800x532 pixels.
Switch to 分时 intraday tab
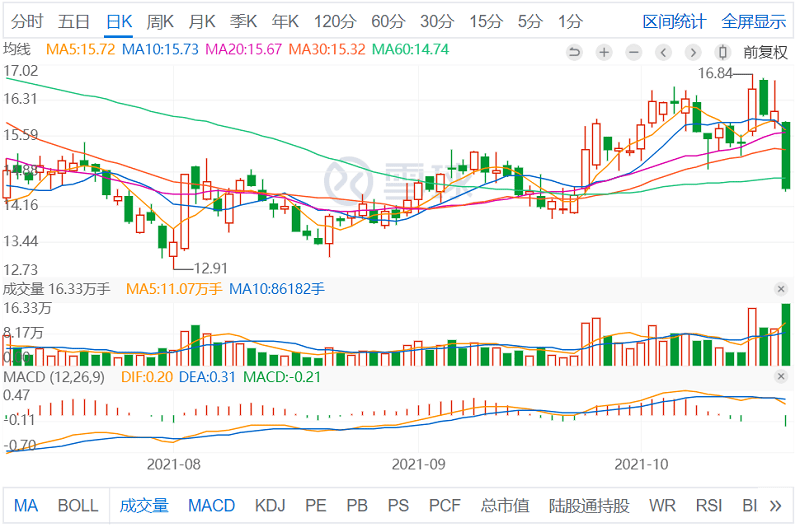[x=28, y=21]
